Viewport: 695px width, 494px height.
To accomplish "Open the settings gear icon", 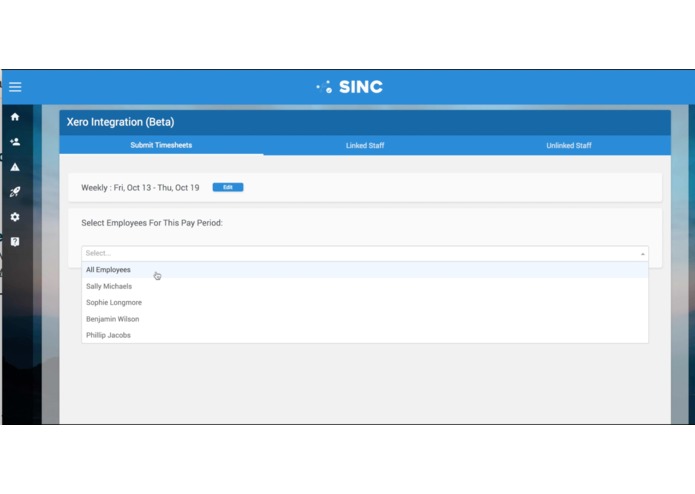I will pyautogui.click(x=15, y=217).
